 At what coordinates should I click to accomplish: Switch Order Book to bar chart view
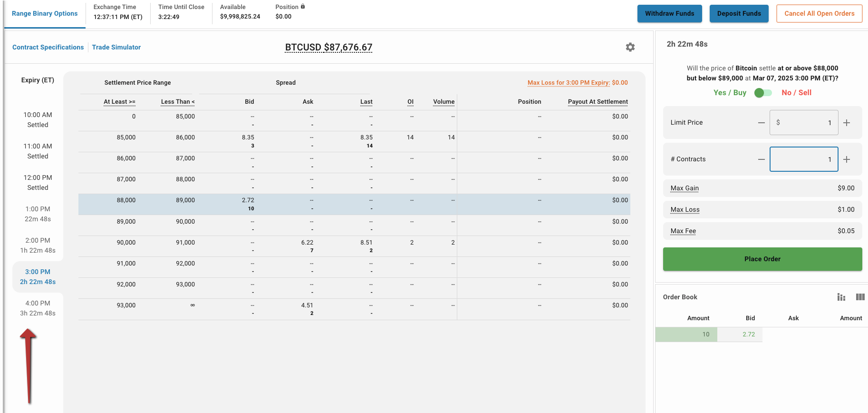(x=841, y=297)
